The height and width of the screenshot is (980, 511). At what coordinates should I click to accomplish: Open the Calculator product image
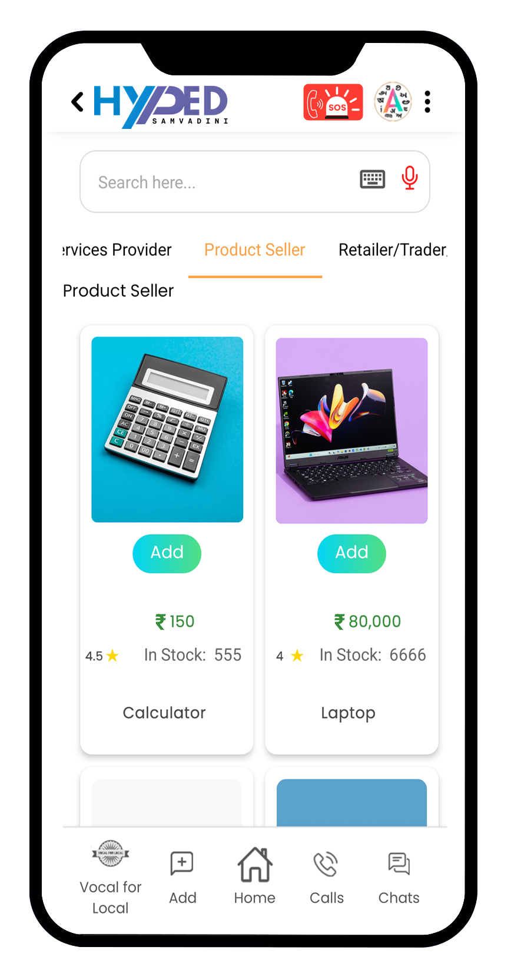click(167, 430)
